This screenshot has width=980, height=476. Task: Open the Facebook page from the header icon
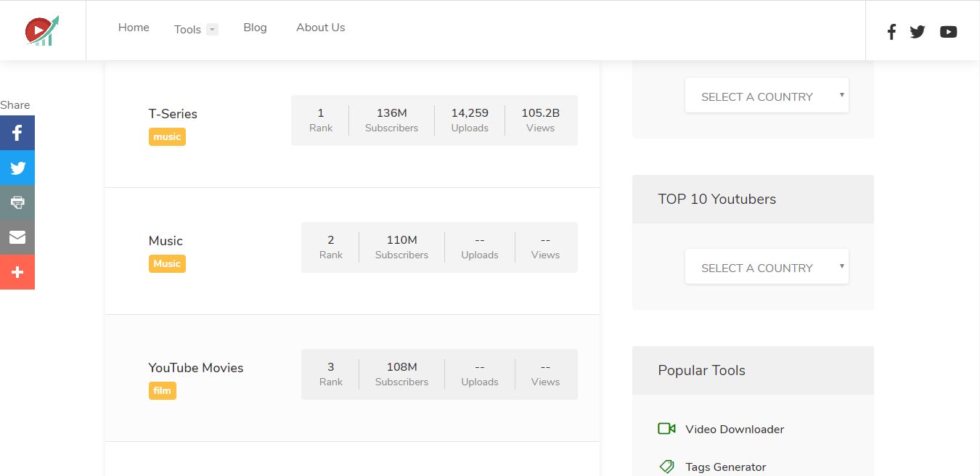click(891, 32)
